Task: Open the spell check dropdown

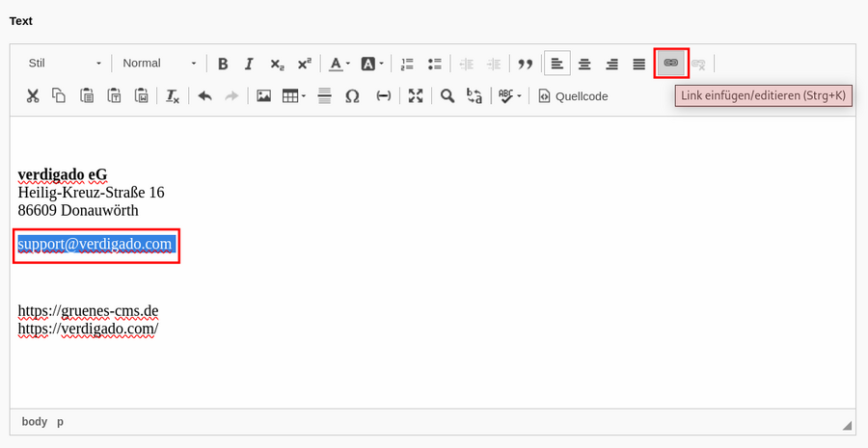Action: click(x=509, y=95)
